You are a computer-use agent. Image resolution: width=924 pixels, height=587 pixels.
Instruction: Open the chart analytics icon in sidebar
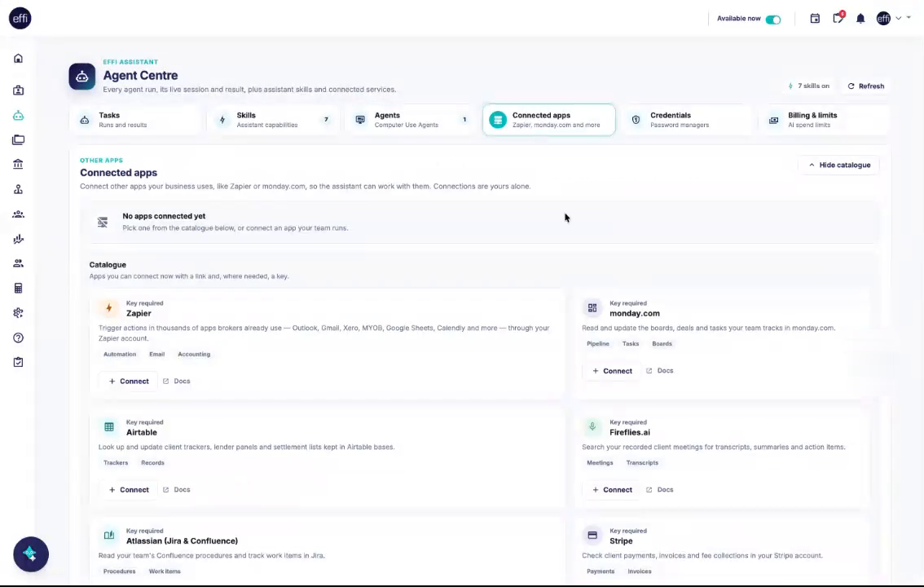pyautogui.click(x=18, y=239)
